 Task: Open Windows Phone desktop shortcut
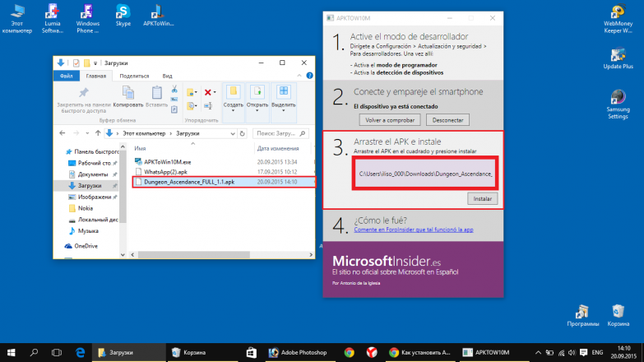coord(87,18)
